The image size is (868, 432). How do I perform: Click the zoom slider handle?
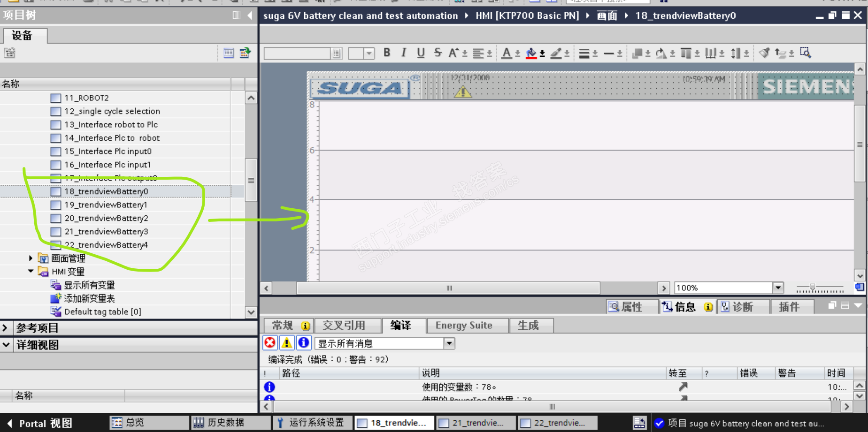point(812,287)
